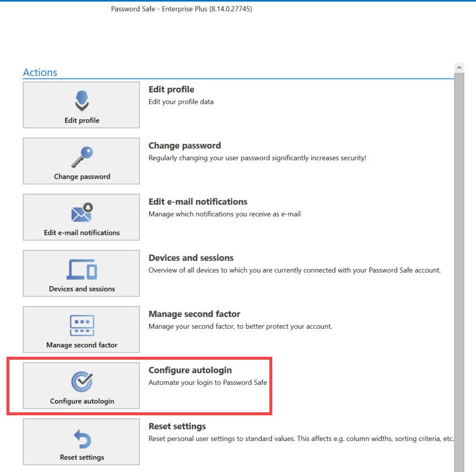476x472 pixels.
Task: Click 'Manage your second factor' description text
Action: pyautogui.click(x=241, y=326)
